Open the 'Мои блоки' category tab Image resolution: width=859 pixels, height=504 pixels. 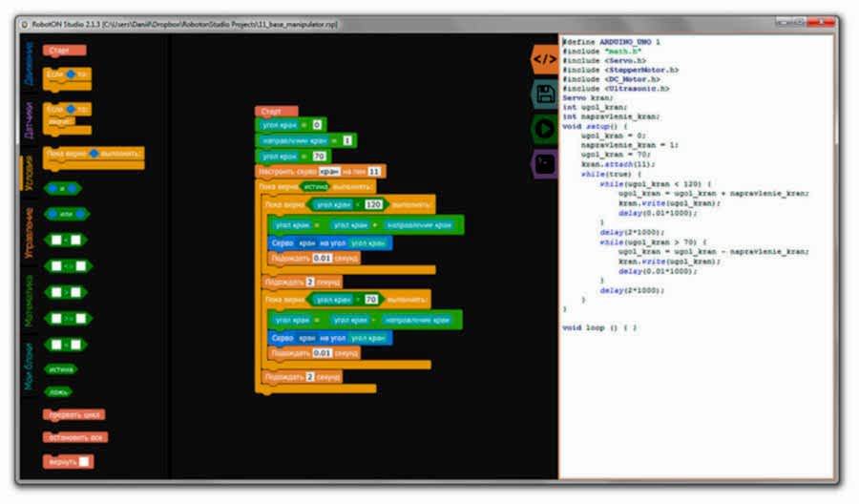(30, 368)
